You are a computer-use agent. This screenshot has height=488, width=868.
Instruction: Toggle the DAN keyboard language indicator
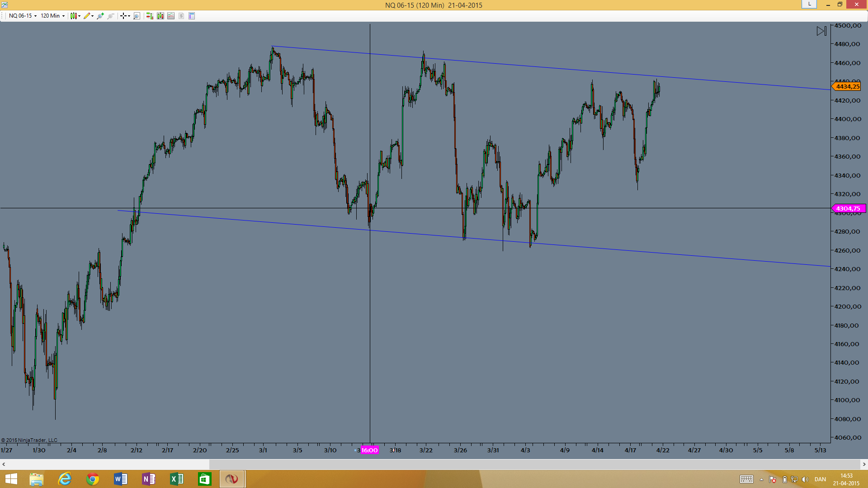[x=820, y=479]
